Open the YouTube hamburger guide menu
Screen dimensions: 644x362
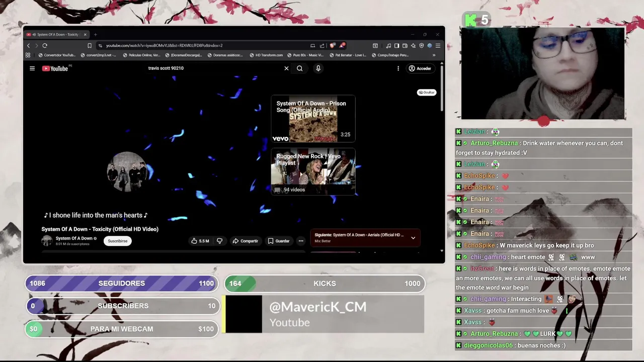pyautogui.click(x=32, y=68)
